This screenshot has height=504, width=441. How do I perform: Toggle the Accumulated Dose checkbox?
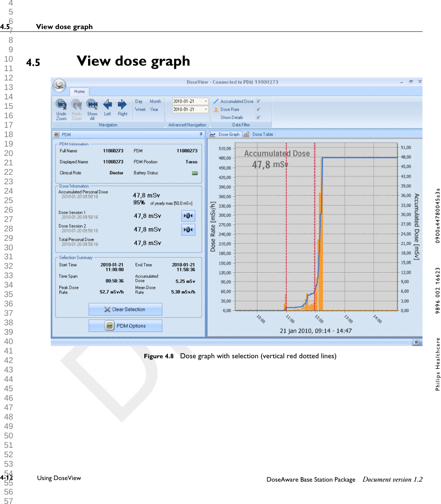(x=258, y=101)
